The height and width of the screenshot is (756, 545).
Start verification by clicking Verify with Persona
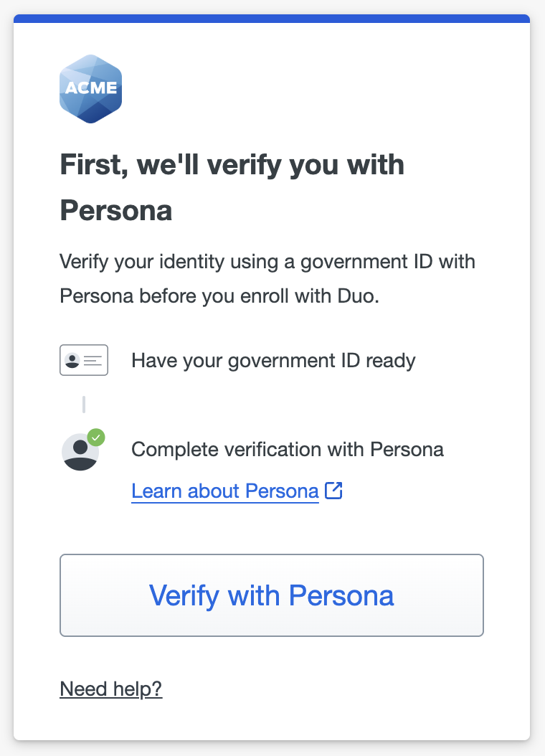(x=272, y=595)
